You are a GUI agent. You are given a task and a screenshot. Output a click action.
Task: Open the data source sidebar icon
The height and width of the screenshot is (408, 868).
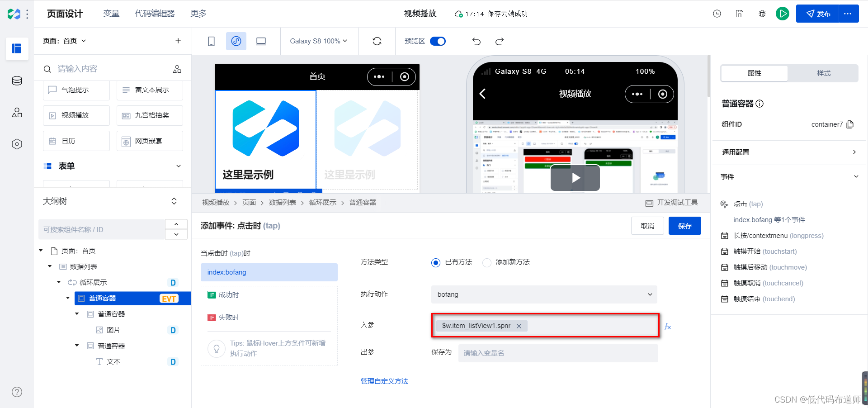pos(17,81)
